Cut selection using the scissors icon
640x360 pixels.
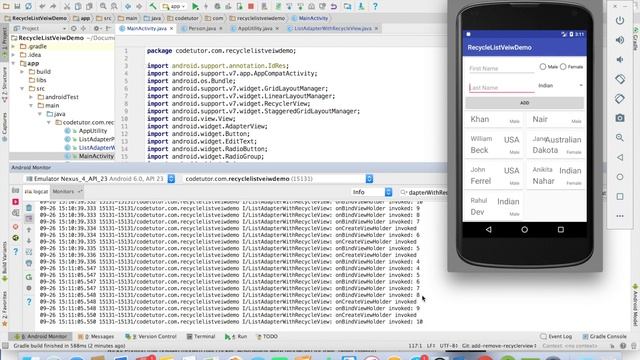click(67, 6)
